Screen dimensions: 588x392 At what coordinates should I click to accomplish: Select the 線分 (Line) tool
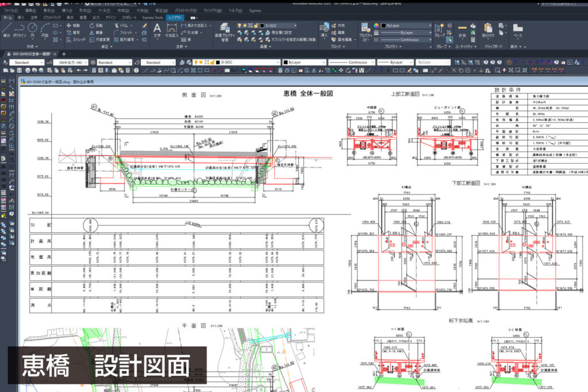6,30
